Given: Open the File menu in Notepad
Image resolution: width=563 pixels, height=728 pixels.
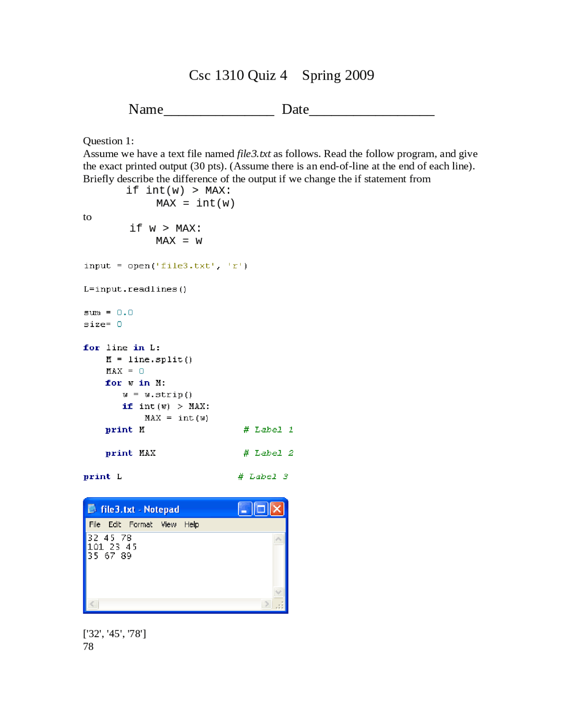Looking at the screenshot, I should [x=95, y=524].
